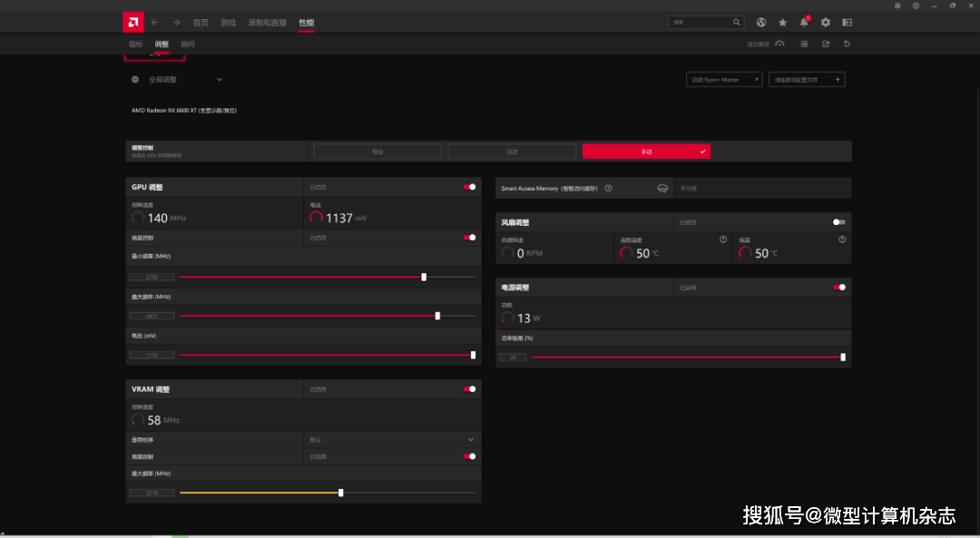The width and height of the screenshot is (980, 538).
Task: Click VRAM 最大频率 yellow slider handle
Action: click(340, 493)
